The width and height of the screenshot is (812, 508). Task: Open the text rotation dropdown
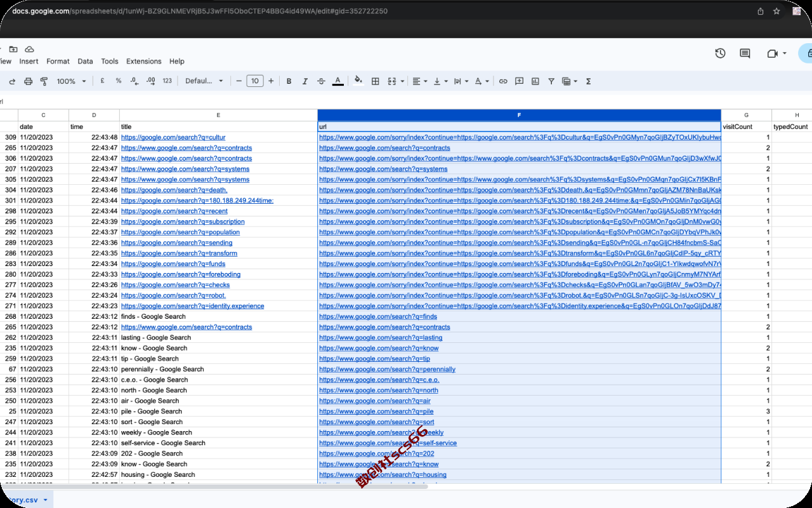[482, 81]
